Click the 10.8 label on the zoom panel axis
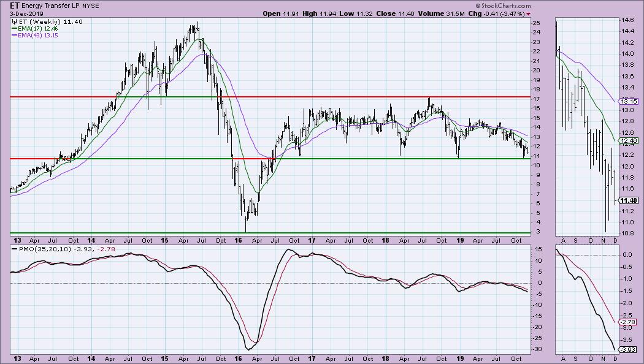This screenshot has height=364, width=644. pos(627,233)
